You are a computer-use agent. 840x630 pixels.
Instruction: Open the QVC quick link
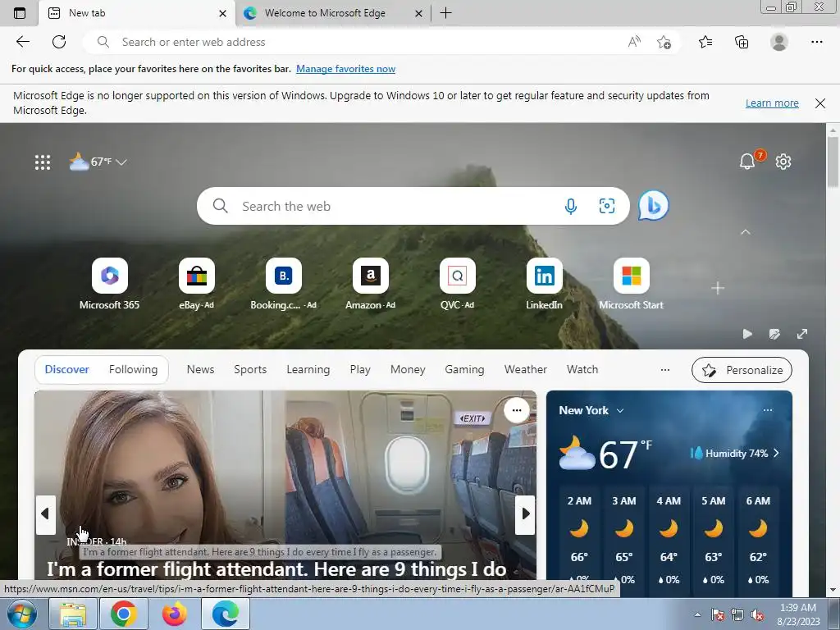[458, 284]
